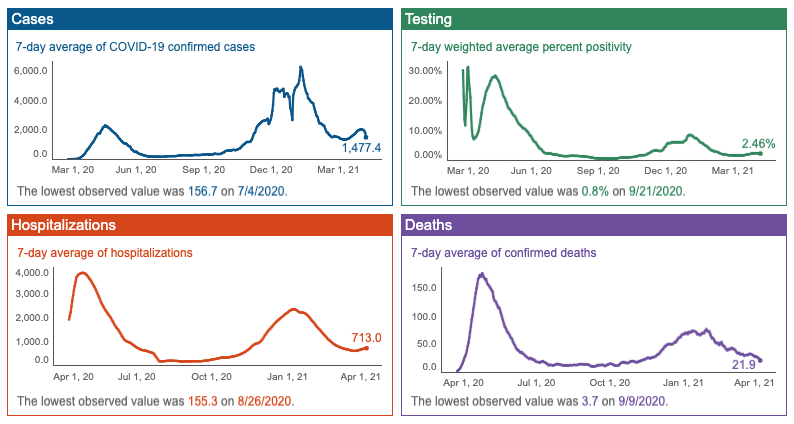Click the 713.0 hospitalizations endpoint dot
The height and width of the screenshot is (424, 794).
(366, 348)
